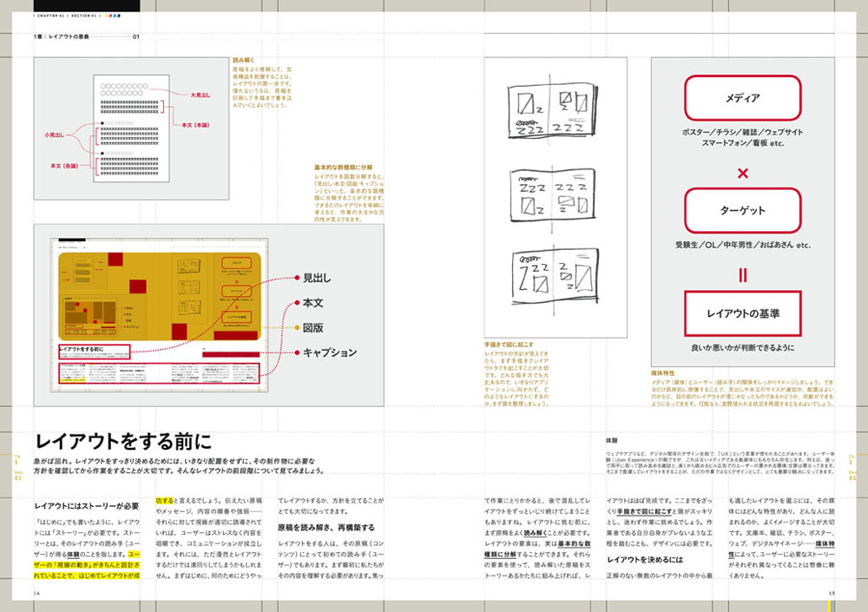The width and height of the screenshot is (868, 612).
Task: Click the top hand-drawn layout sketch
Action: (x=552, y=111)
